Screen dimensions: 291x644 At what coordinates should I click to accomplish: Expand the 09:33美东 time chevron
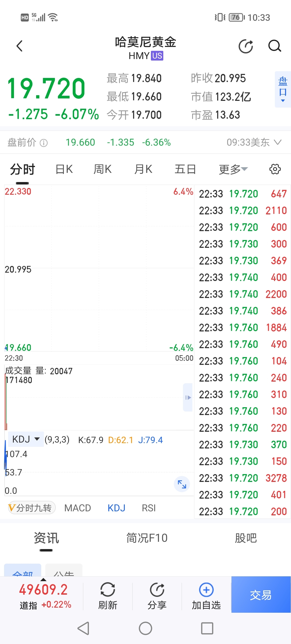click(x=278, y=142)
